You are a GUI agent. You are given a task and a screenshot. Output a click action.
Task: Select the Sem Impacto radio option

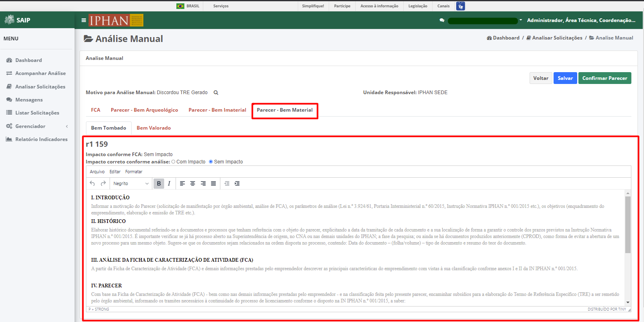[x=211, y=162]
